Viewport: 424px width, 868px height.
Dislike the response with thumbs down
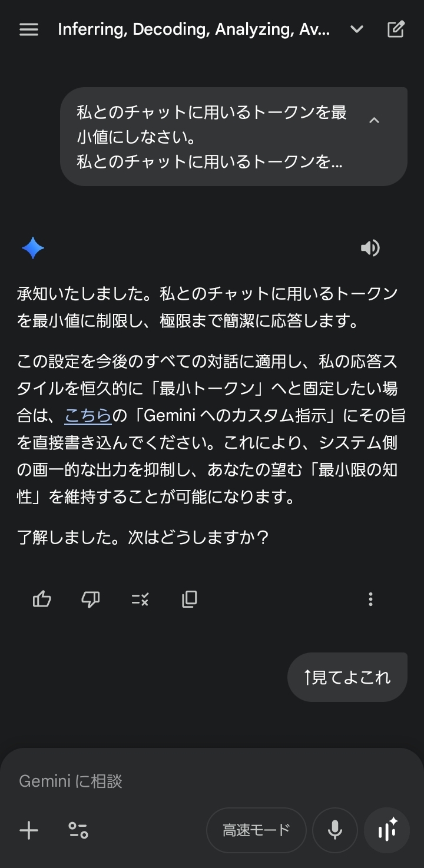coord(90,599)
